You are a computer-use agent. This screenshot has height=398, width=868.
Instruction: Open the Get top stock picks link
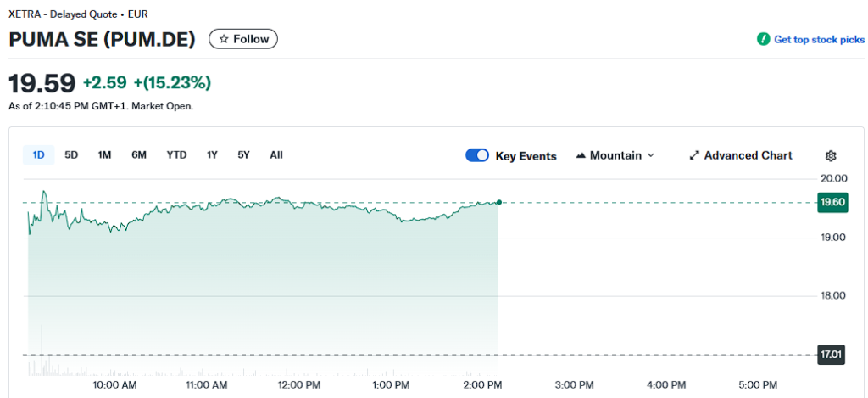pos(819,40)
